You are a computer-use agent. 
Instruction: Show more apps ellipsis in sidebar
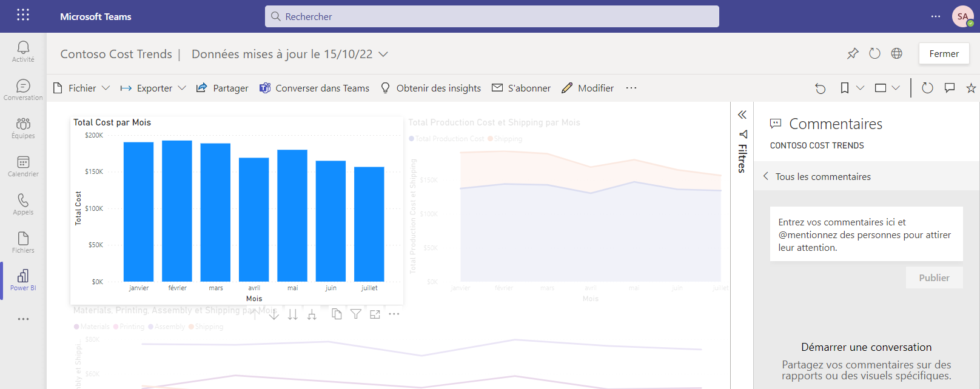coord(23,319)
